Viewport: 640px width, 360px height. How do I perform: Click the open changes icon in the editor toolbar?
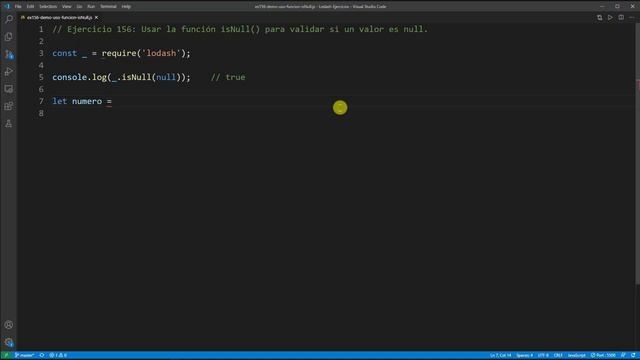[600, 18]
